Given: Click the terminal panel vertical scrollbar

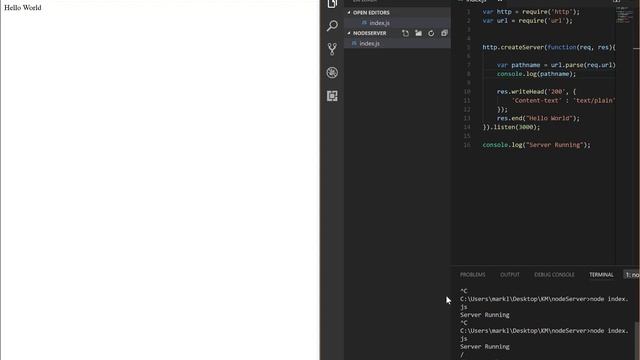Looking at the screenshot, I should 637,341.
